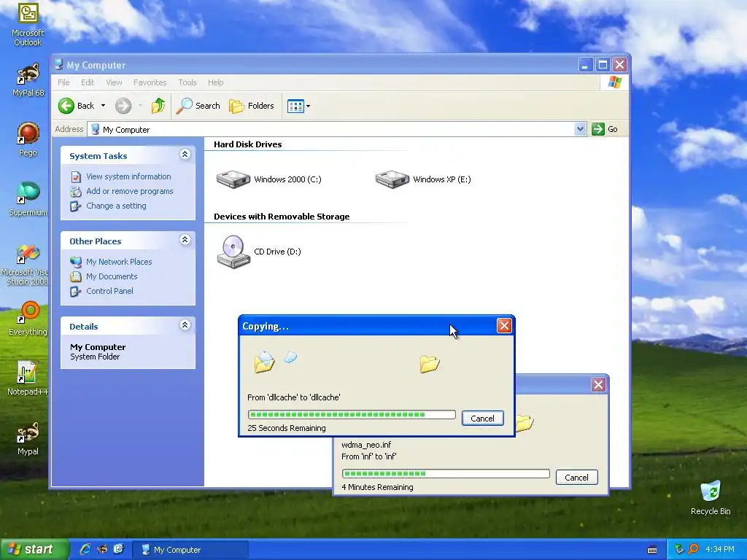747x560 pixels.
Task: Open the Edit menu
Action: point(88,82)
